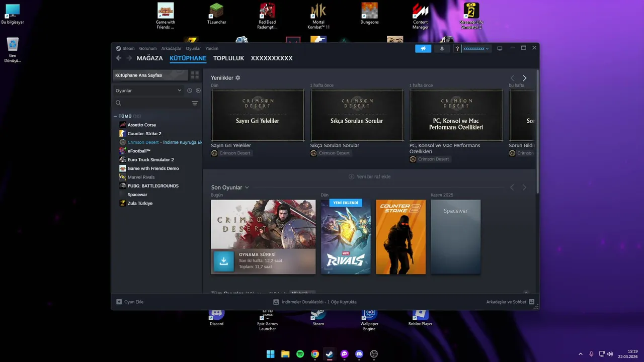
Task: Open Arkadaşlar ve Sohbet chat icon
Action: 531,302
